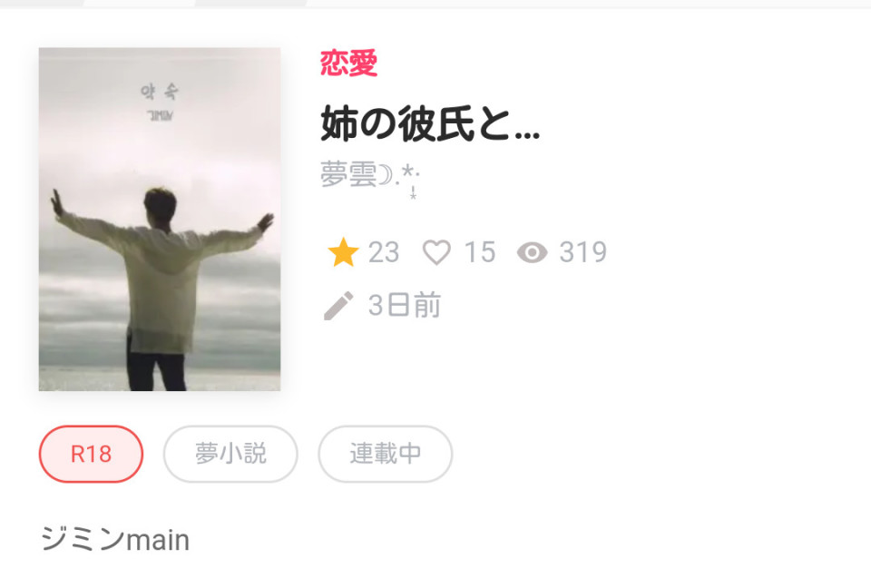This screenshot has height=588, width=871.
Task: Select the 夢小説 tag
Action: 230,454
